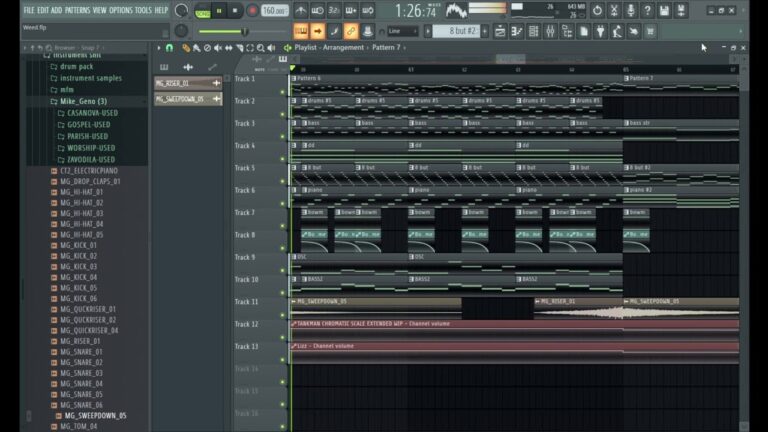Open the content shop cart icon
The width and height of the screenshot is (768, 432).
coord(650,31)
